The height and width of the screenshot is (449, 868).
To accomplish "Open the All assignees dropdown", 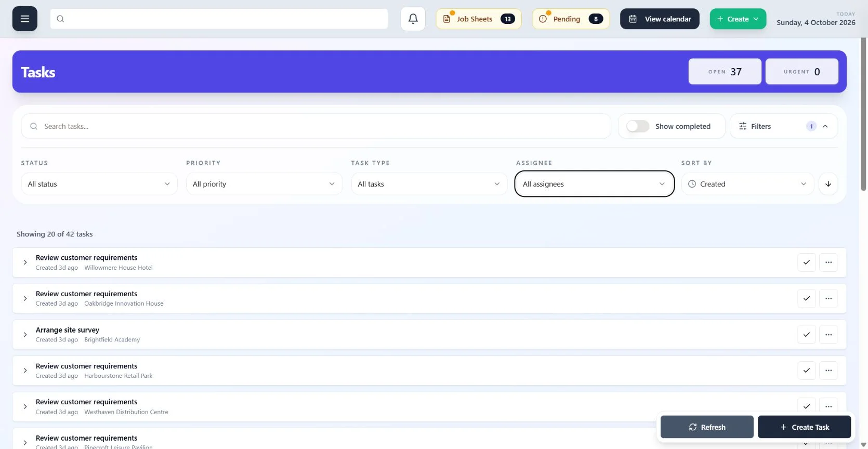I will pos(595,184).
